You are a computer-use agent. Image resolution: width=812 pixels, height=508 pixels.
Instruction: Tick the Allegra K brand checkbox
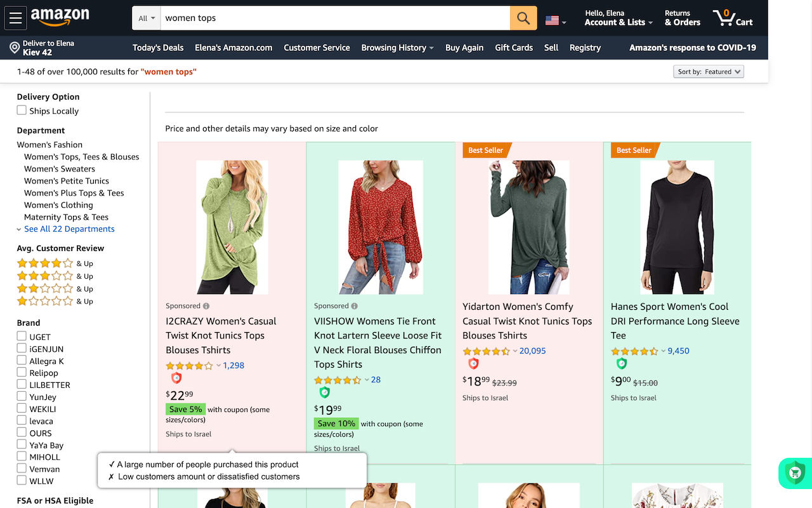22,361
